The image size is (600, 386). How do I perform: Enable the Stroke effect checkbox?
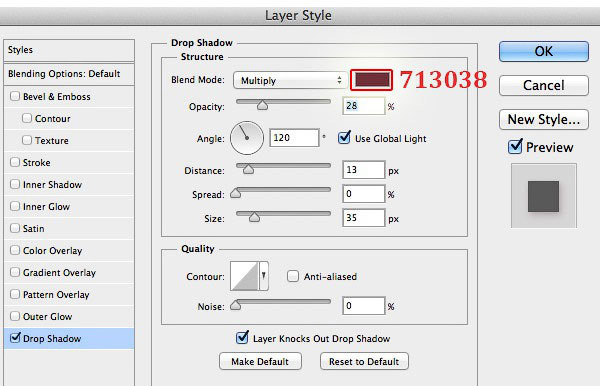pos(15,162)
